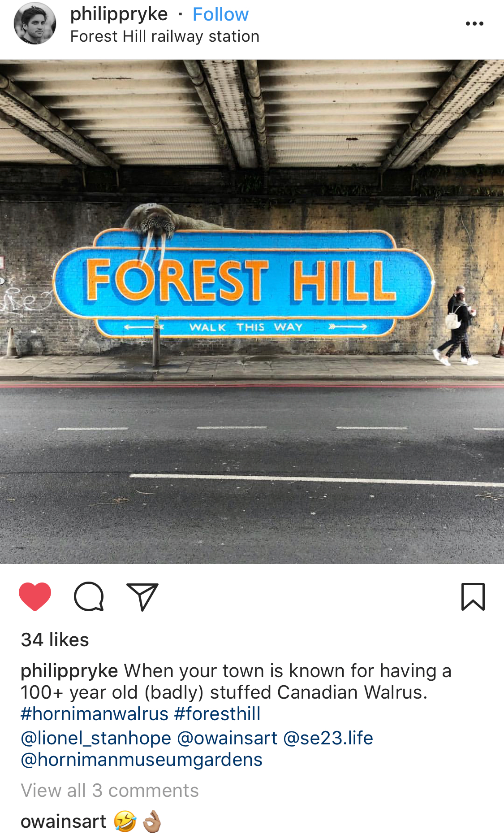Visit @se23.life profile mention
The image size is (504, 839).
pos(328,738)
